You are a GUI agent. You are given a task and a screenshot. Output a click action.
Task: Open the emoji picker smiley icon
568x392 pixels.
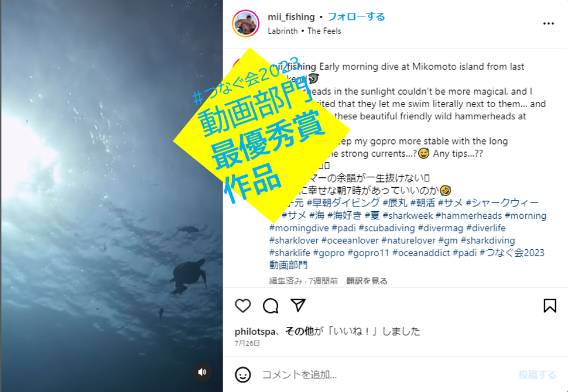coord(242,374)
